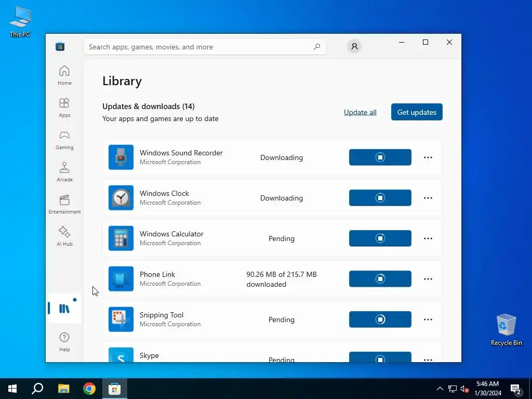The height and width of the screenshot is (399, 532).
Task: Click the Windows Clock app icon
Action: coord(121,198)
